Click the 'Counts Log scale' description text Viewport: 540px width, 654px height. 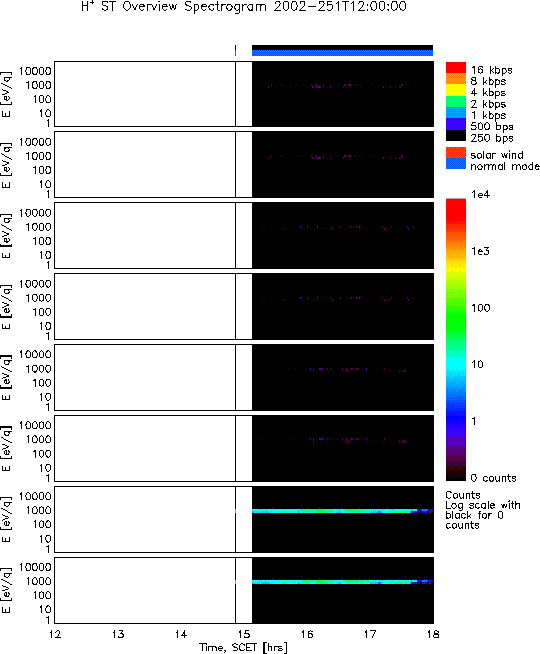pos(483,510)
